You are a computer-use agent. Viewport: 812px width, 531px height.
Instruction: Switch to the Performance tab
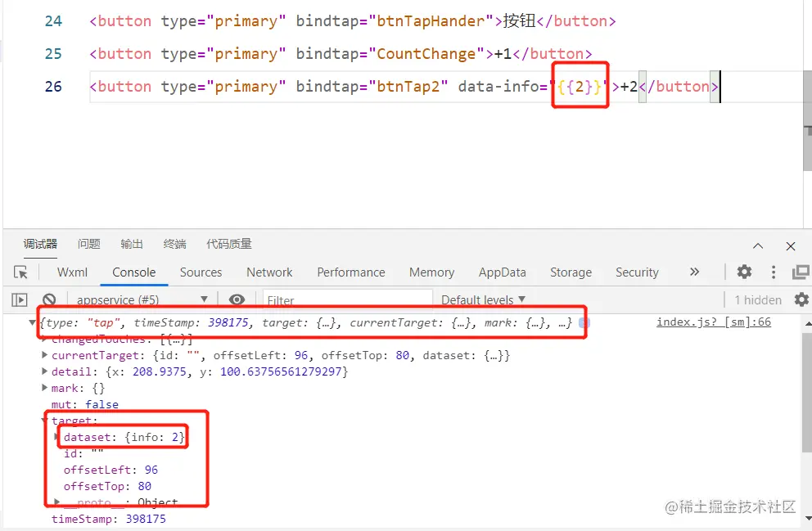coord(351,272)
